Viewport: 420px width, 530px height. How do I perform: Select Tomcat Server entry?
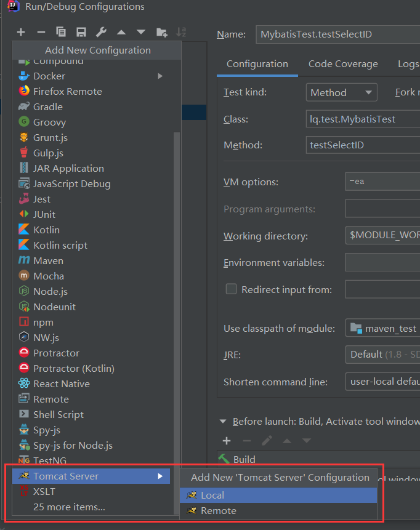[91, 476]
